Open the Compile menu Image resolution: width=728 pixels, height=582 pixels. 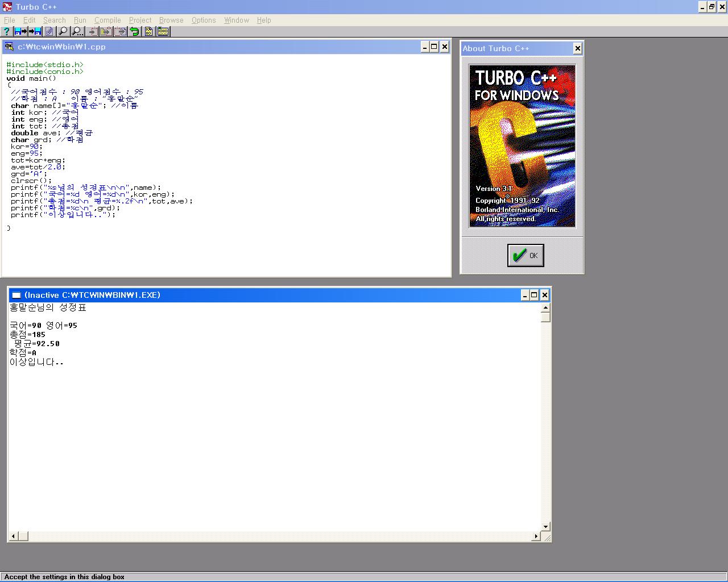[x=107, y=20]
